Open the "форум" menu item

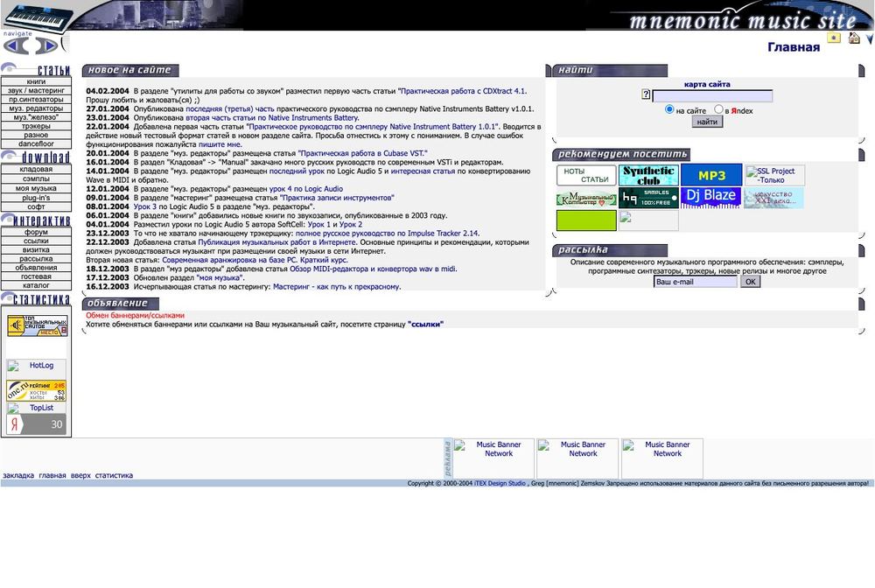click(36, 232)
